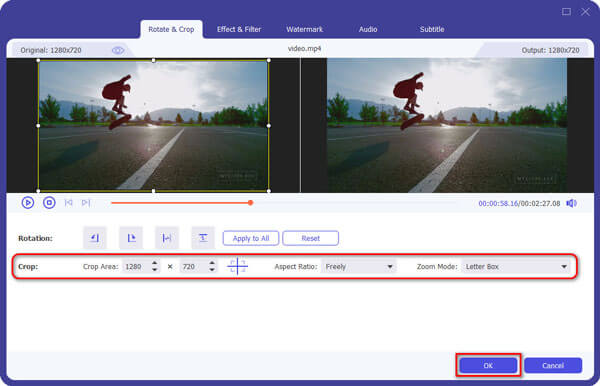Flip the video vertically
Screen dimensions: 600x386
click(x=203, y=238)
